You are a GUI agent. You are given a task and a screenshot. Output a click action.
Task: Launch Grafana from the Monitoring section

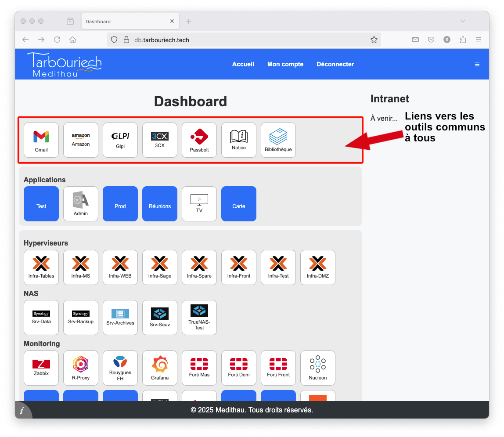coord(159,368)
